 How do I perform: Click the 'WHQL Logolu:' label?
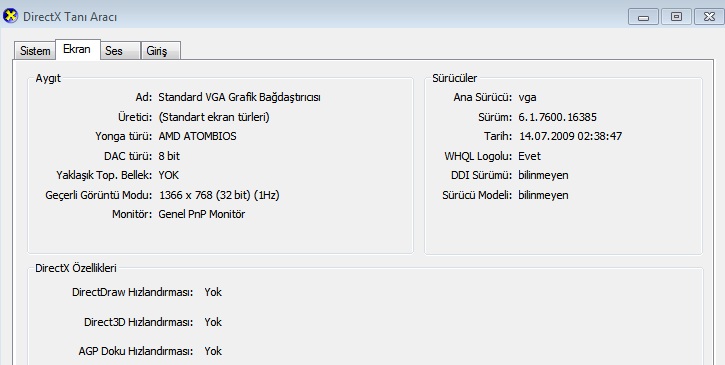(478, 156)
